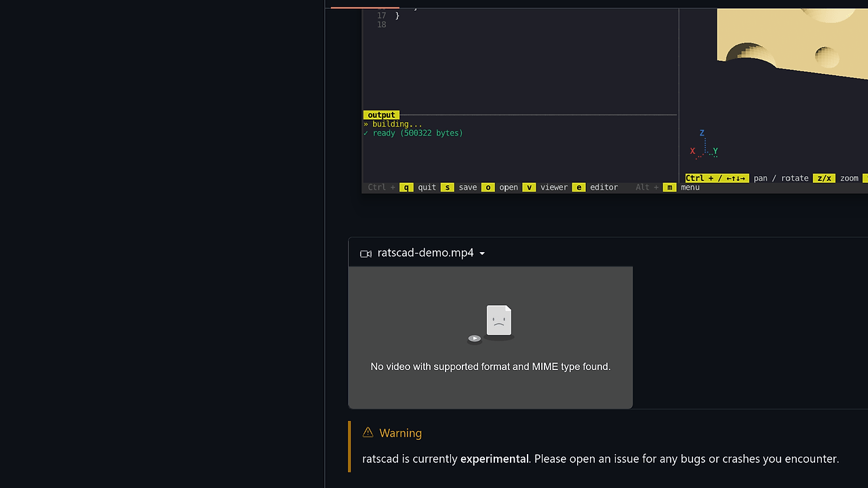Click the 'Ctrl + / ←↑↓→' pan key badge
The height and width of the screenshot is (488, 868).
pos(717,178)
